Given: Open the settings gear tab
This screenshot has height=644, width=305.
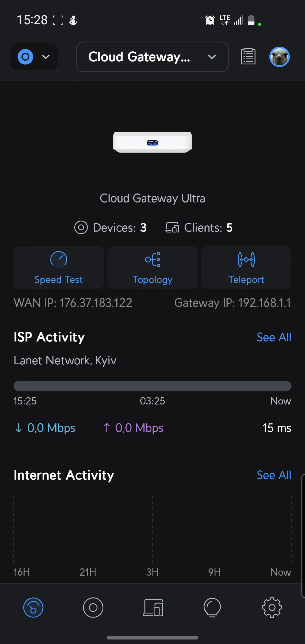Looking at the screenshot, I should click(272, 607).
